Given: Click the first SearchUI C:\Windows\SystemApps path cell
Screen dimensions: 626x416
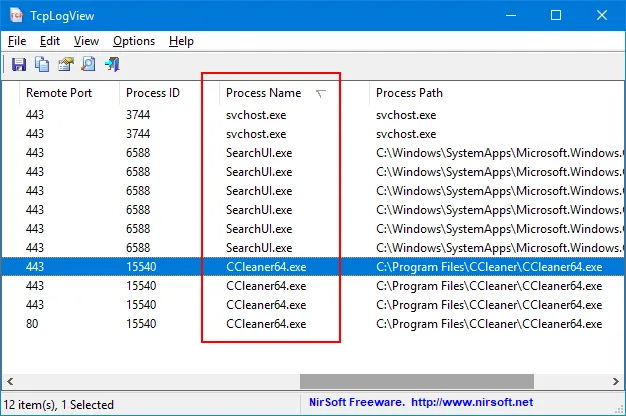Looking at the screenshot, I should [499, 153].
